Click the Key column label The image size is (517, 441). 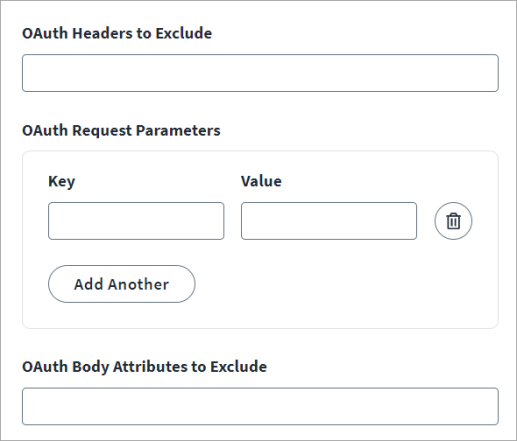click(x=62, y=182)
